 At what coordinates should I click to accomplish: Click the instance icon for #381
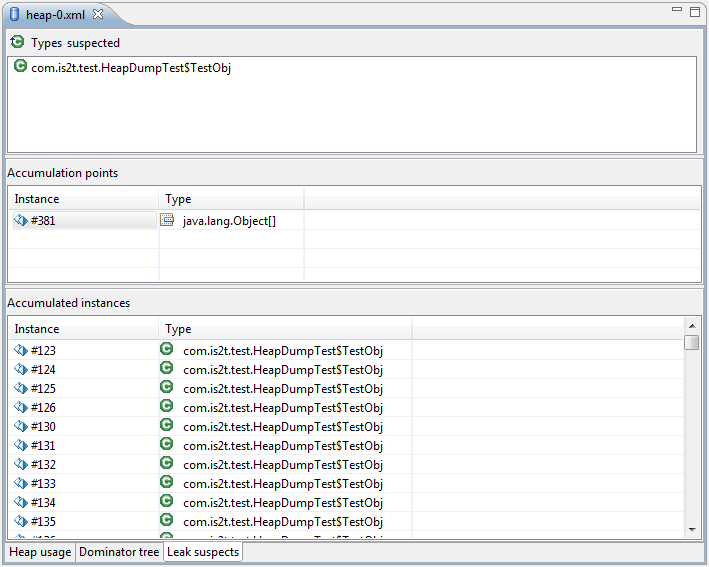(x=20, y=221)
